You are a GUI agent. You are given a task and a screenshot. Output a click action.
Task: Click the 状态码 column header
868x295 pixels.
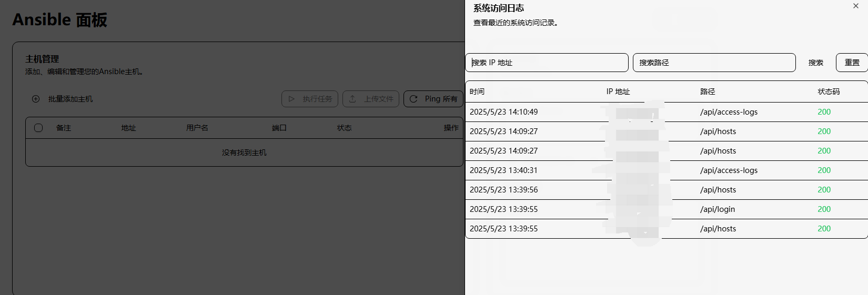829,91
